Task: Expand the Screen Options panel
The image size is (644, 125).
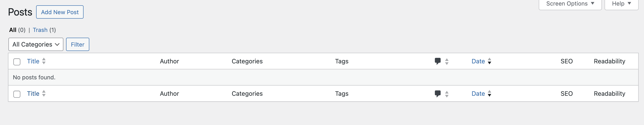Action: coord(570,4)
